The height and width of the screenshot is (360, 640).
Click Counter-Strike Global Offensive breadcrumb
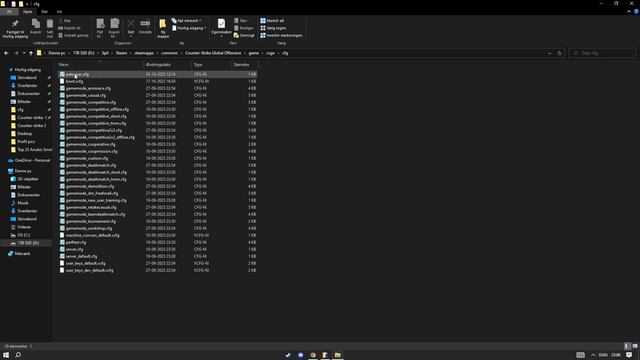[x=213, y=53]
